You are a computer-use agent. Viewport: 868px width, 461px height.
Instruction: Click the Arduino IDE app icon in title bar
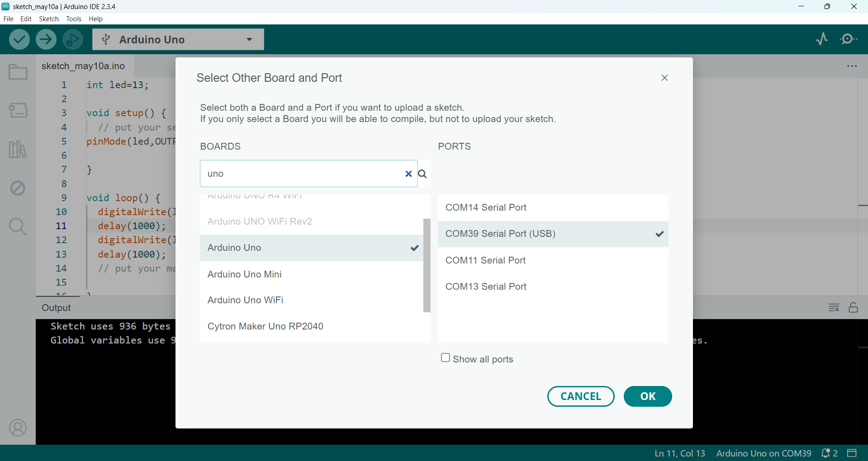[x=5, y=6]
